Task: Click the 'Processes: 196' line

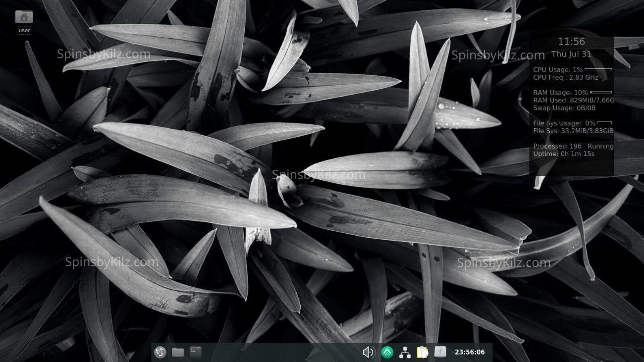Action: [557, 146]
